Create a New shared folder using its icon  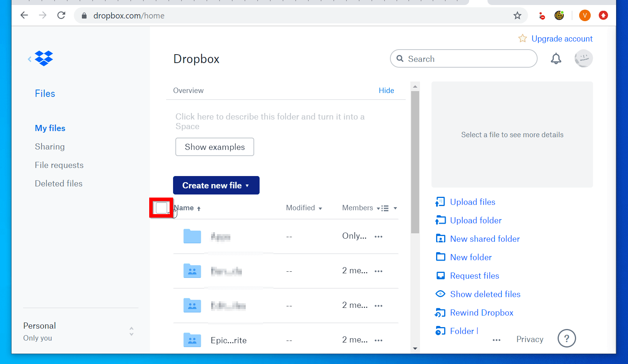440,238
